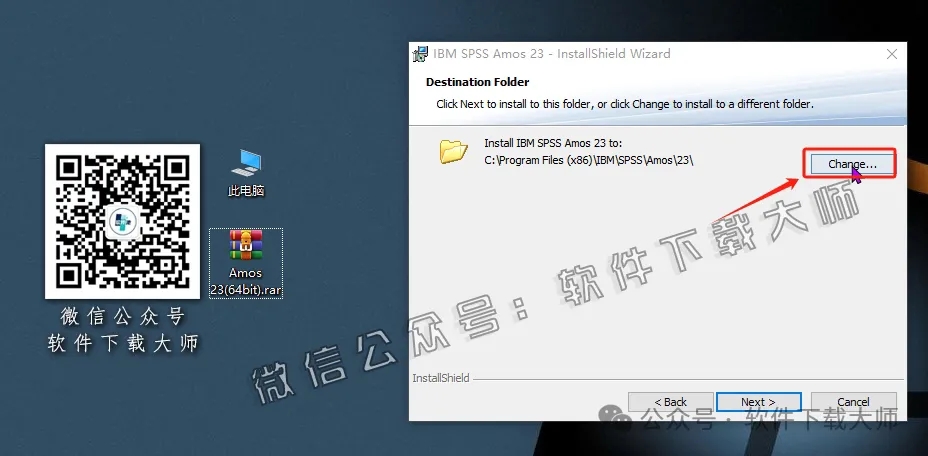Go back with the < Back button
This screenshot has height=456, width=928.
pyautogui.click(x=671, y=402)
